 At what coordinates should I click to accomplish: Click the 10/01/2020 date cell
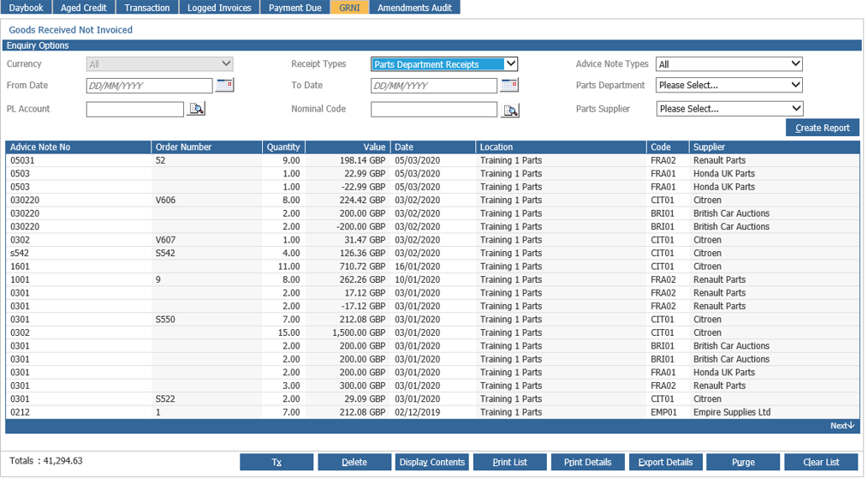point(433,280)
